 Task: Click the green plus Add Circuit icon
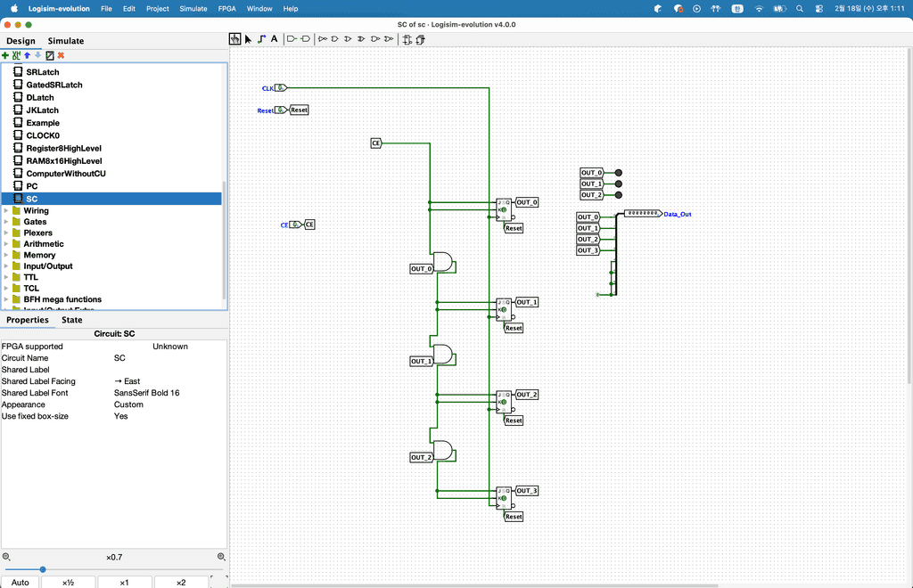click(5, 55)
